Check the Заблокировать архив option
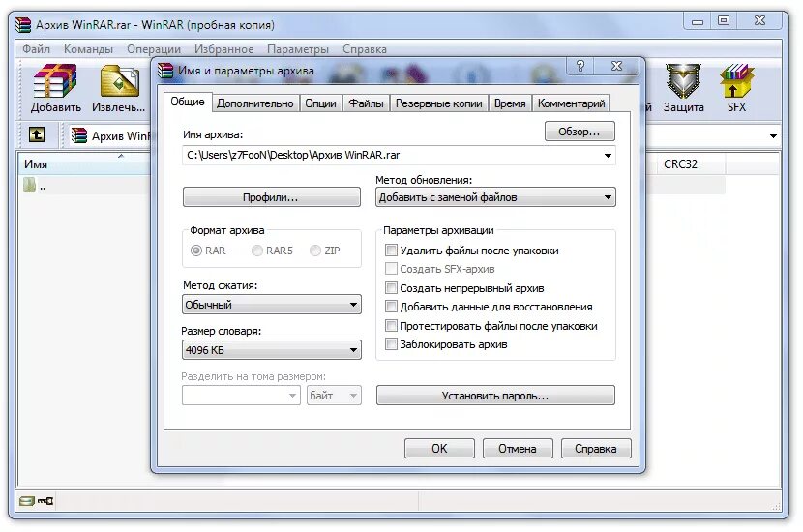The image size is (803, 532). tap(391, 344)
